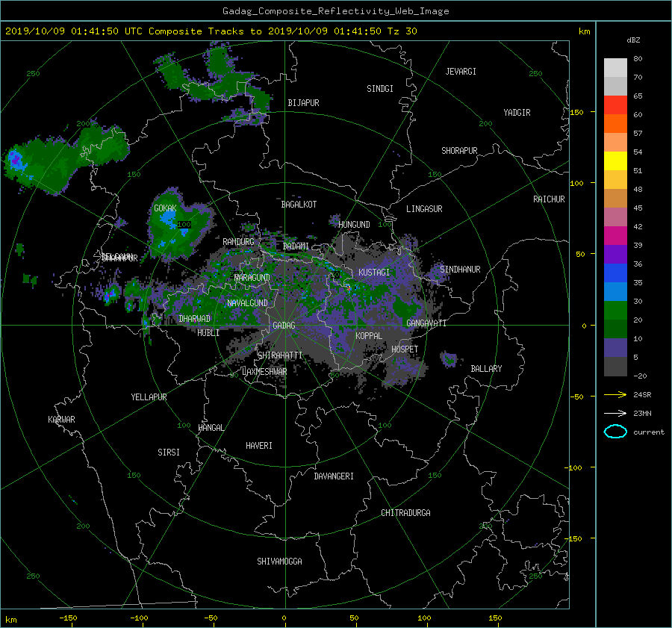Click the 150 right axis tick label

tap(576, 112)
